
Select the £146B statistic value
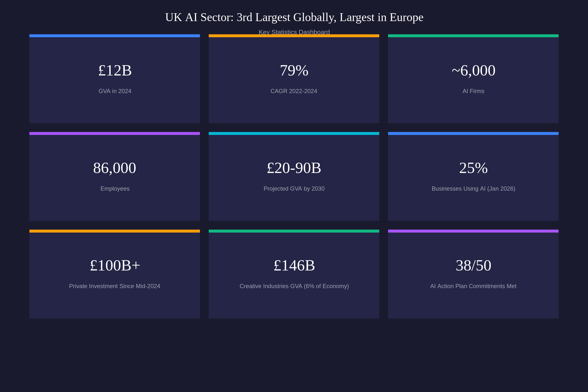(x=294, y=266)
